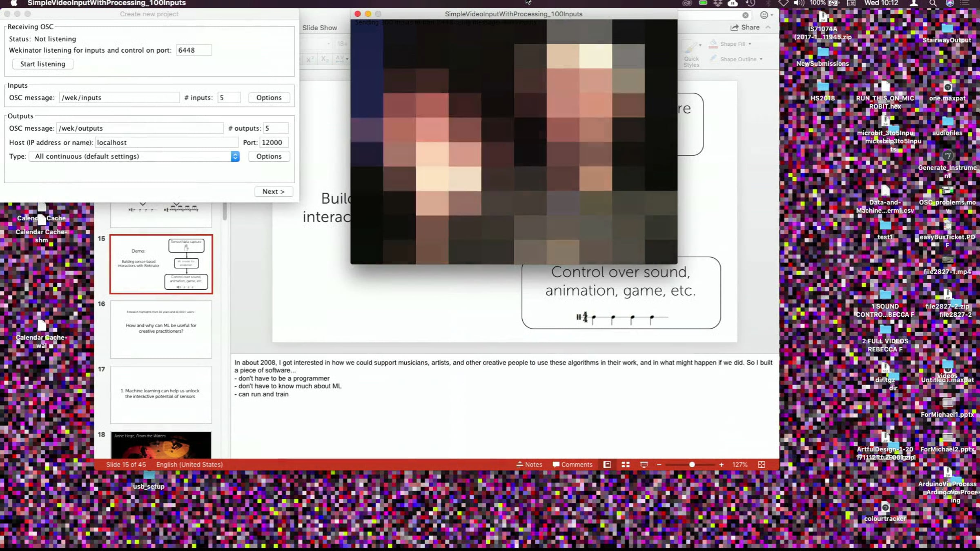The image size is (980, 551).
Task: Select the RUN_THIS_ON_MICROBIT.hex file on desktop
Action: point(885,96)
